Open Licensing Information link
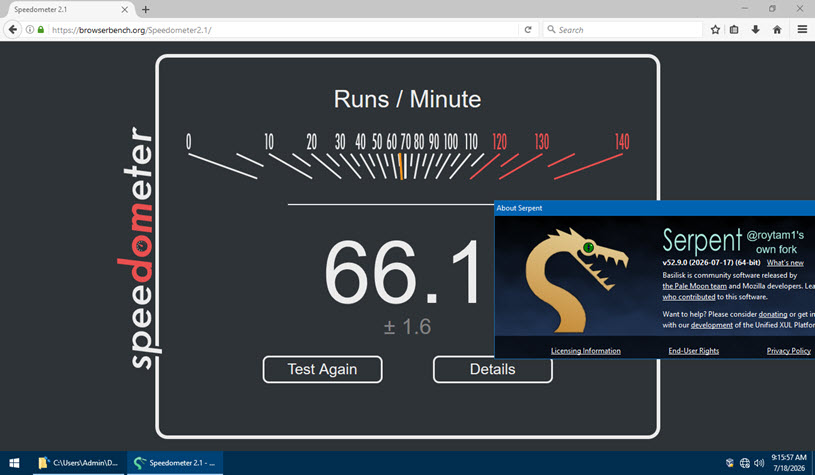The height and width of the screenshot is (475, 815). pyautogui.click(x=586, y=351)
